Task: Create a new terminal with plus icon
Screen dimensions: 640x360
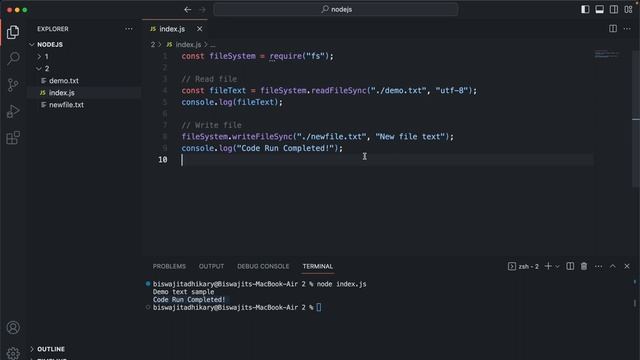Action: pos(548,266)
